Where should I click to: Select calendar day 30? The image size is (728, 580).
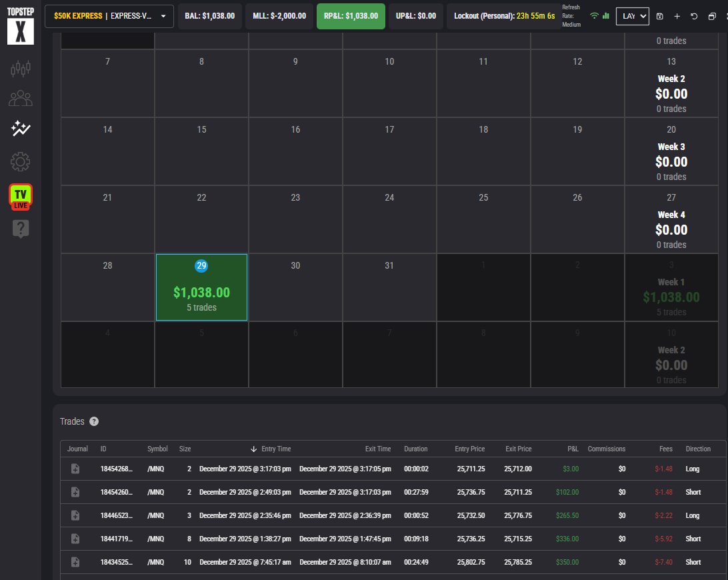click(x=295, y=287)
